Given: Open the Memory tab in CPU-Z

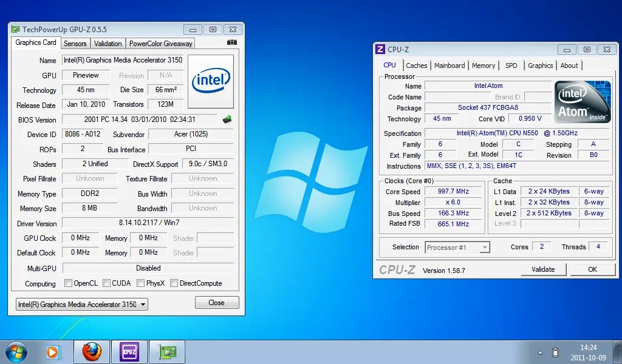Looking at the screenshot, I should 484,66.
